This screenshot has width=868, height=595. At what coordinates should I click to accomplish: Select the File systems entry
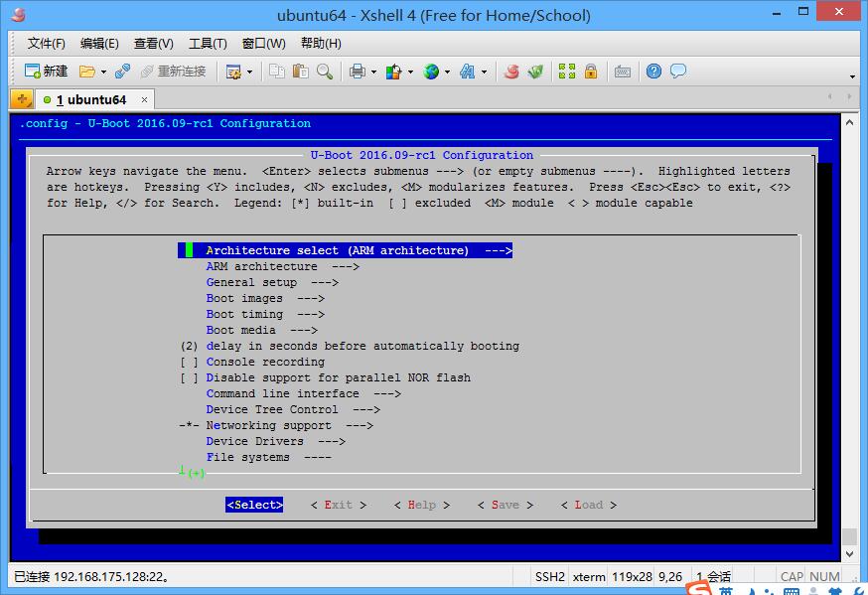point(268,457)
